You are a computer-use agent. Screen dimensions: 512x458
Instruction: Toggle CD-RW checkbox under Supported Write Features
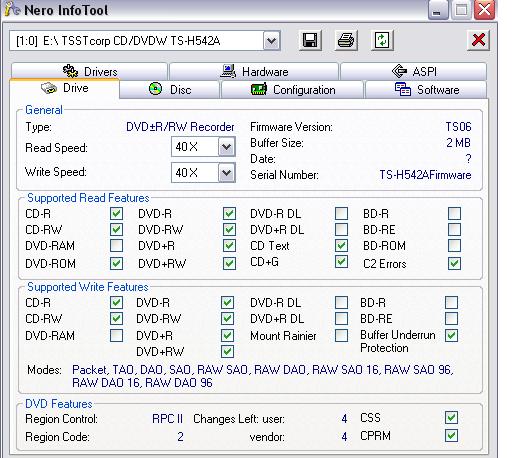point(116,319)
